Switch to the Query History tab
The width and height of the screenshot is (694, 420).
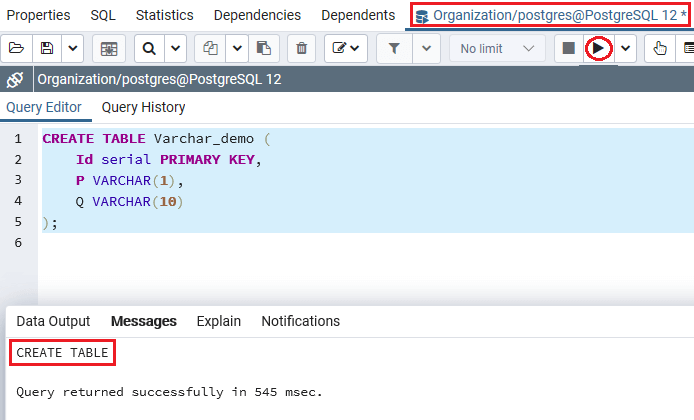(143, 108)
